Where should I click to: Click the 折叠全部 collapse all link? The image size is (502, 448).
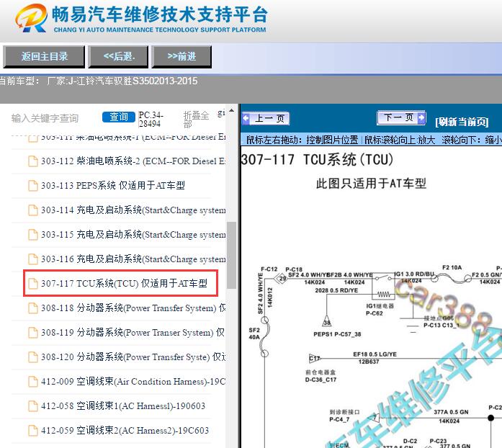[196, 119]
